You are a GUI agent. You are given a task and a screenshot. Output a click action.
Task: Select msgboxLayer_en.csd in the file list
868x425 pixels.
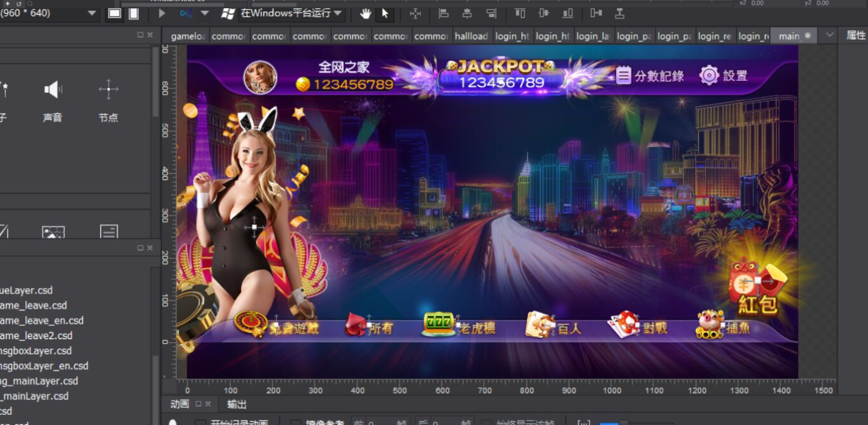[x=44, y=366]
